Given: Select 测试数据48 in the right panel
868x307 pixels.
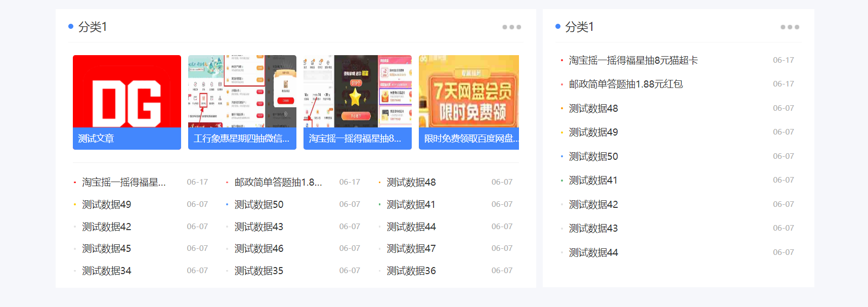Looking at the screenshot, I should tap(593, 108).
